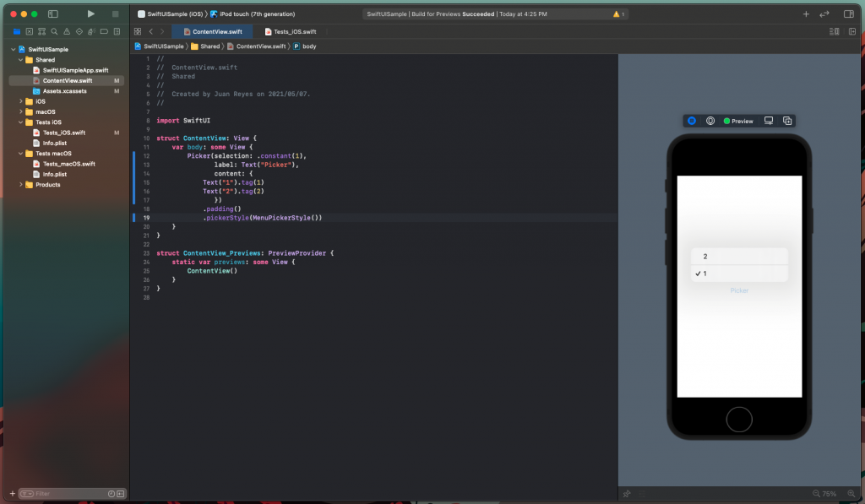Switch to the Tests_iOS.swift editor tab

pos(291,31)
